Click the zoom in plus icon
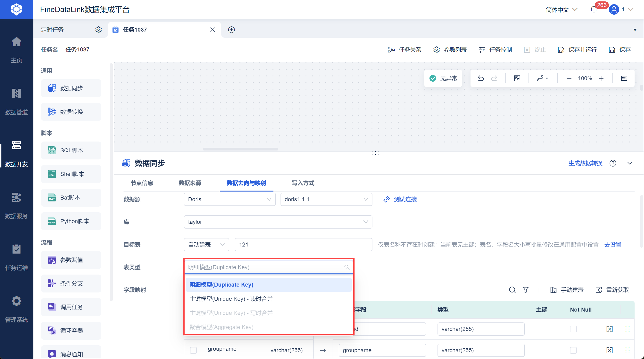This screenshot has height=359, width=644. click(601, 78)
